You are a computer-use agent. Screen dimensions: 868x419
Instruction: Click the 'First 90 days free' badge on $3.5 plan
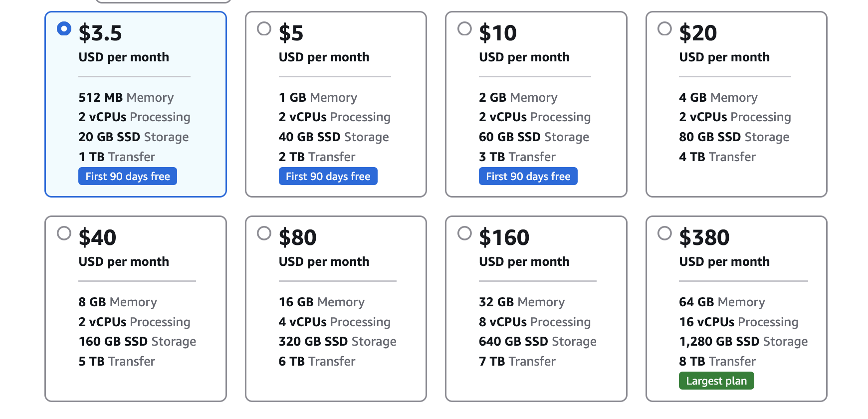[x=128, y=177]
